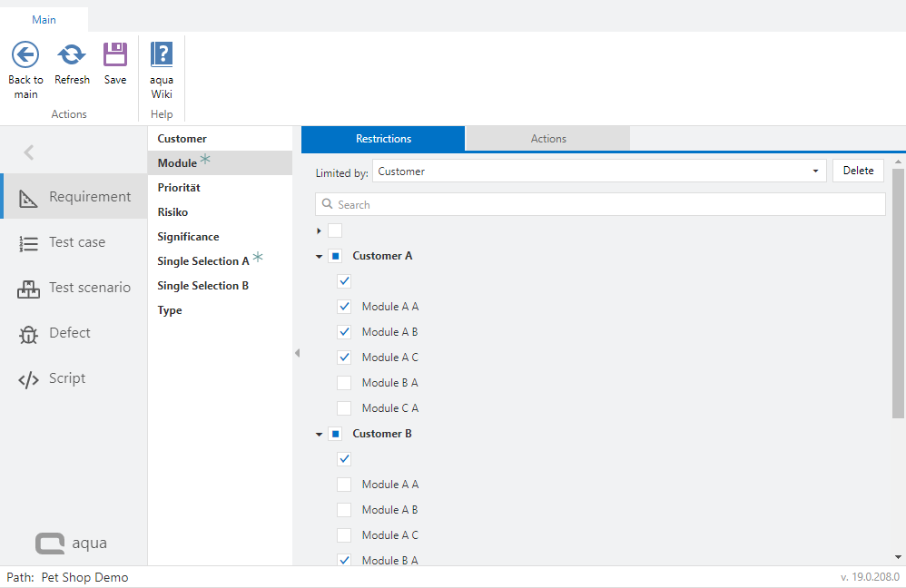Select the Restrictions tab

(x=383, y=139)
